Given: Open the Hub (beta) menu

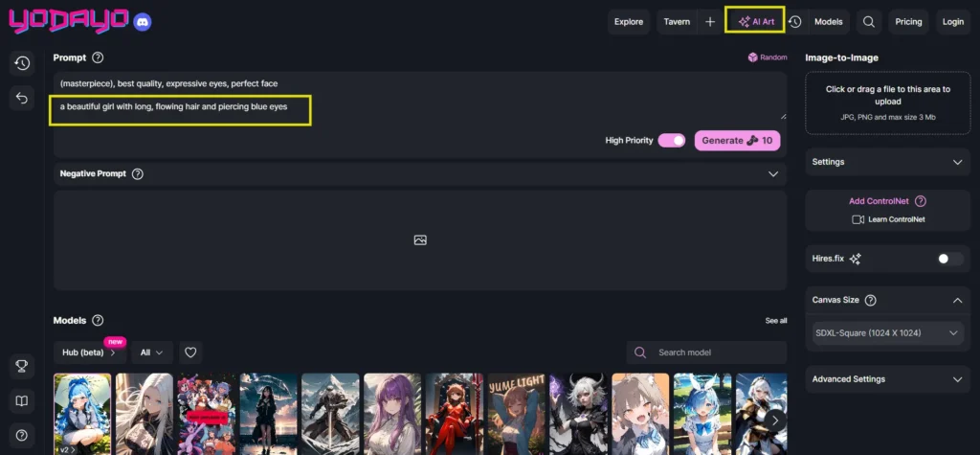Looking at the screenshot, I should (89, 353).
